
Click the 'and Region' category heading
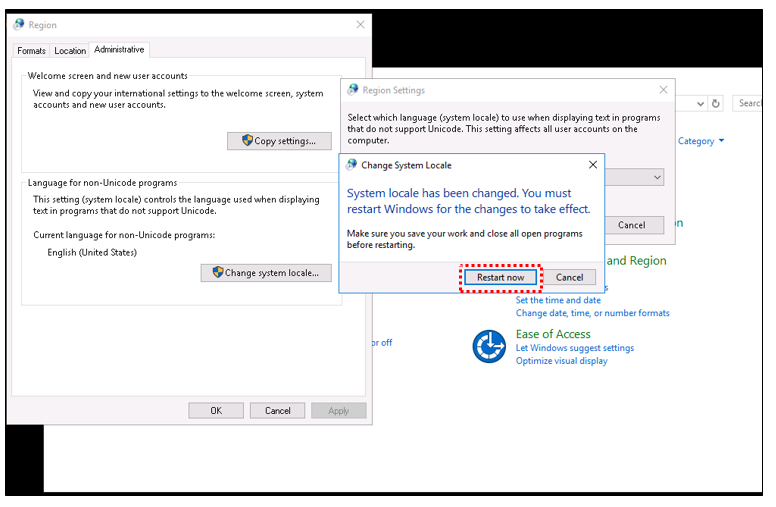(x=636, y=261)
